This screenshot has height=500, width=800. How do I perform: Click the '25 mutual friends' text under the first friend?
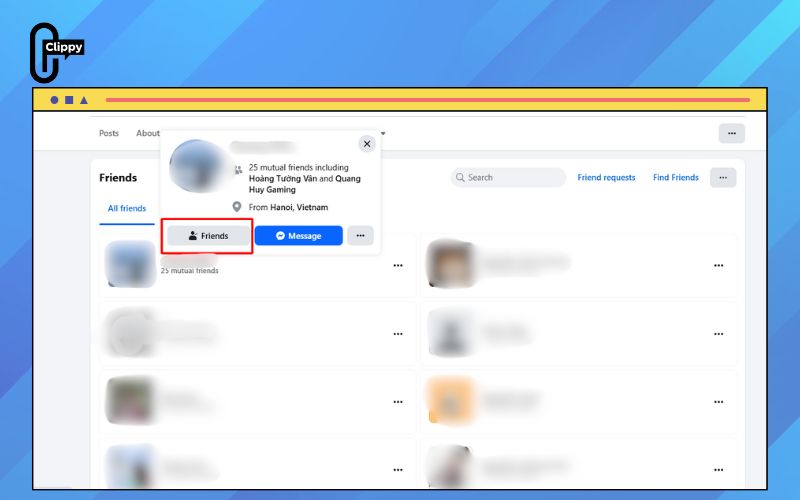(x=189, y=271)
